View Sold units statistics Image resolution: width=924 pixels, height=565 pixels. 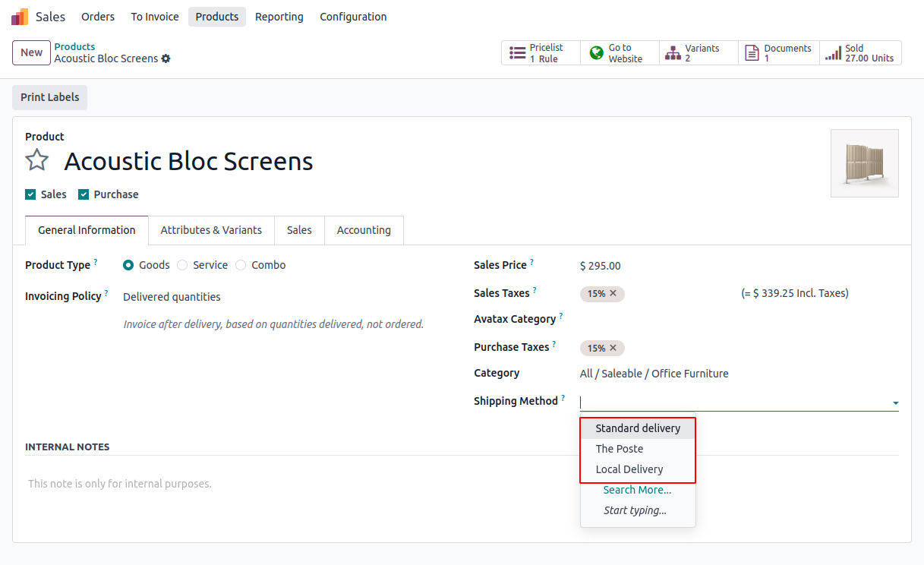click(x=860, y=53)
